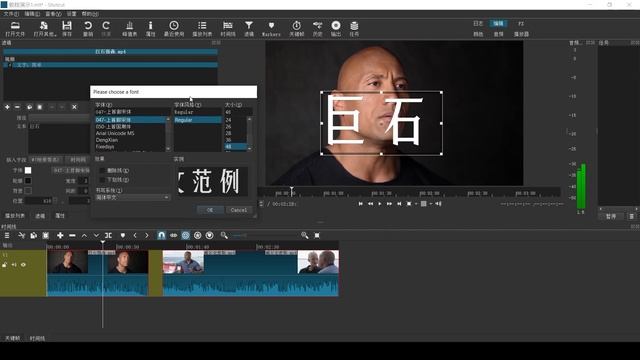This screenshot has width=640, height=360.
Task: Zoom the timeline out with the magnifier
Action: point(224,236)
